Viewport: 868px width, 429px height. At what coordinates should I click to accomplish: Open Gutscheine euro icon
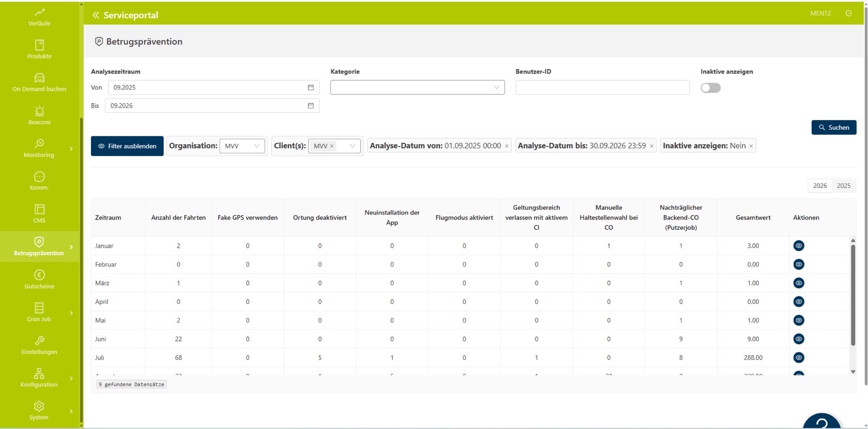(x=39, y=275)
